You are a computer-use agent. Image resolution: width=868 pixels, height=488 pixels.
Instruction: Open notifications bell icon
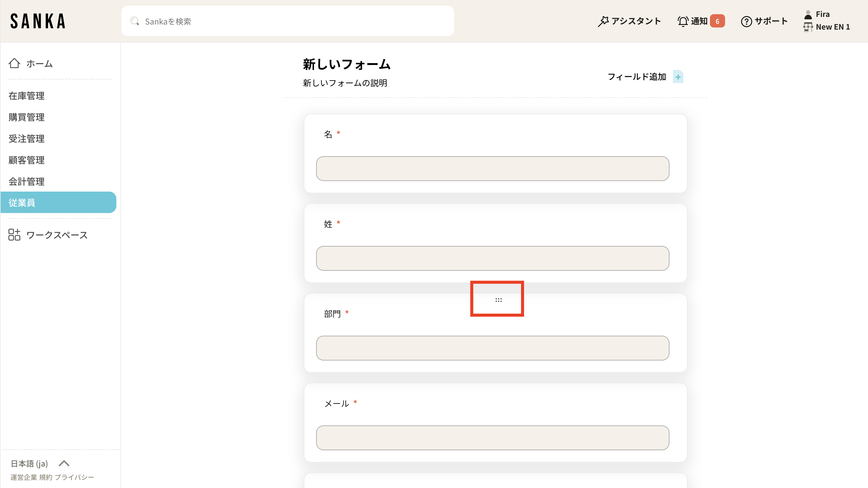(x=683, y=21)
